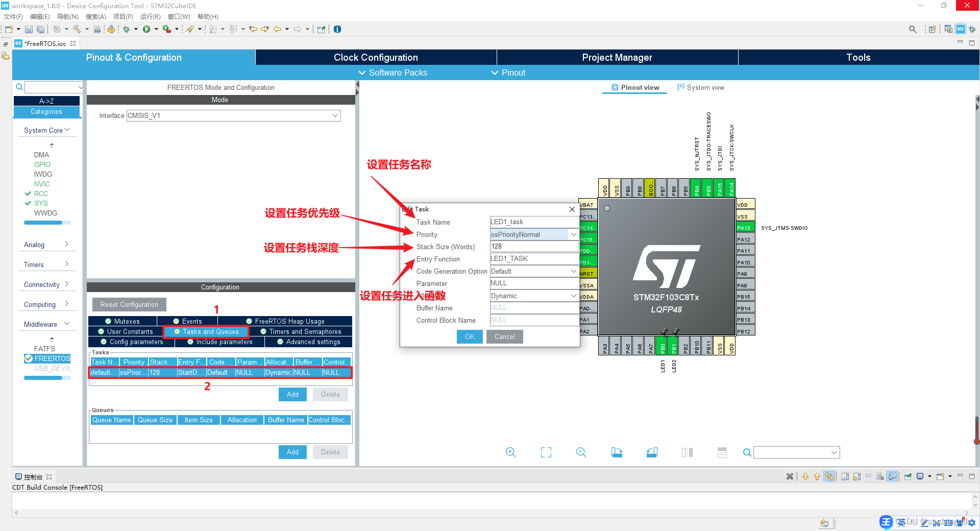Open the Tools tab
Viewport: 980px width, 531px height.
click(859, 57)
